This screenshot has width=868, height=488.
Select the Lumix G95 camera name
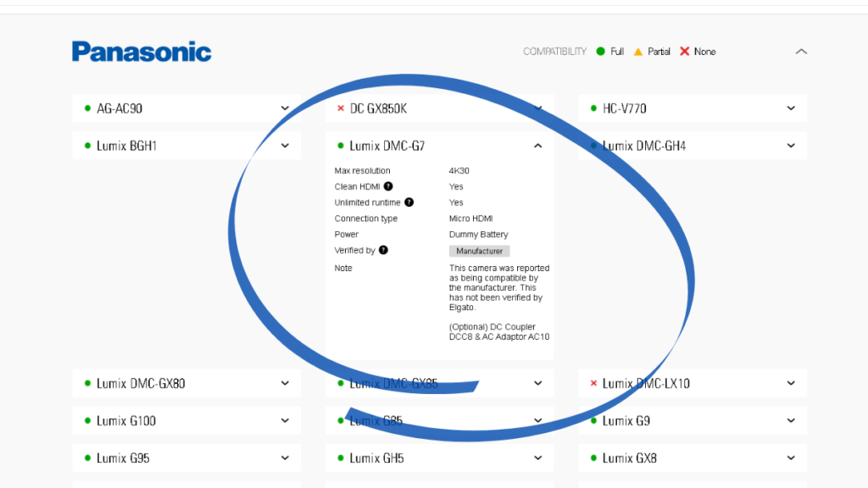coord(124,457)
